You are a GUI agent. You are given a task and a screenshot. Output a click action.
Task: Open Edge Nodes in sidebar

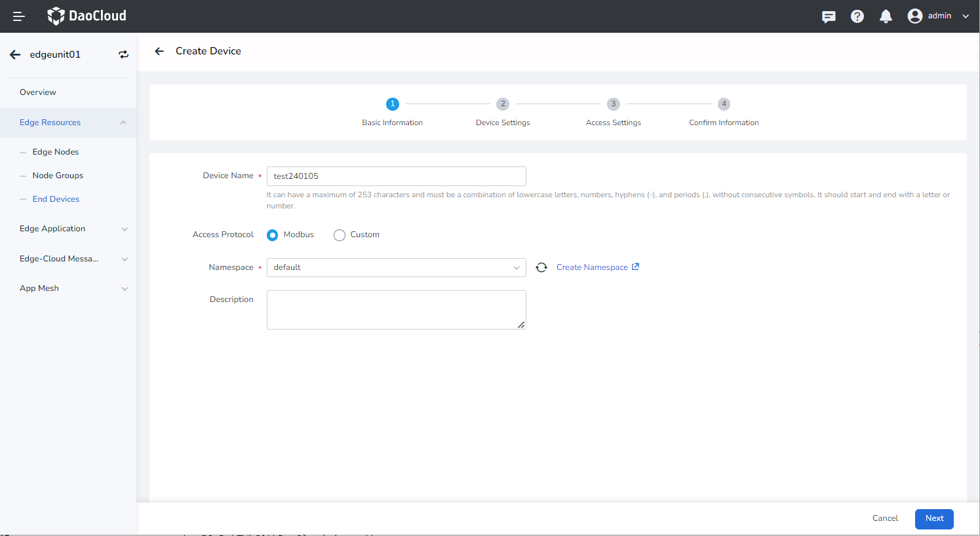pos(56,152)
